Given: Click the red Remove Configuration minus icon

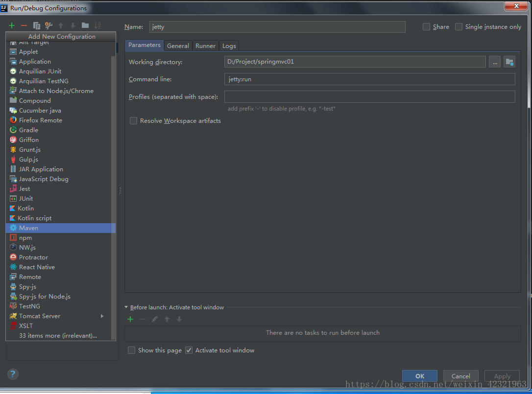Looking at the screenshot, I should [24, 25].
